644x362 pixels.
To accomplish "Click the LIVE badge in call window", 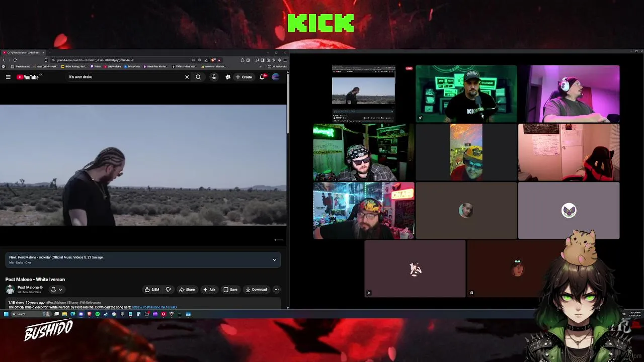I will [x=409, y=68].
